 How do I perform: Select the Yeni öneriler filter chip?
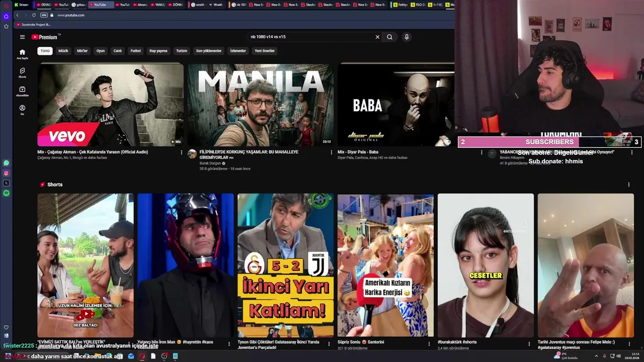point(265,51)
